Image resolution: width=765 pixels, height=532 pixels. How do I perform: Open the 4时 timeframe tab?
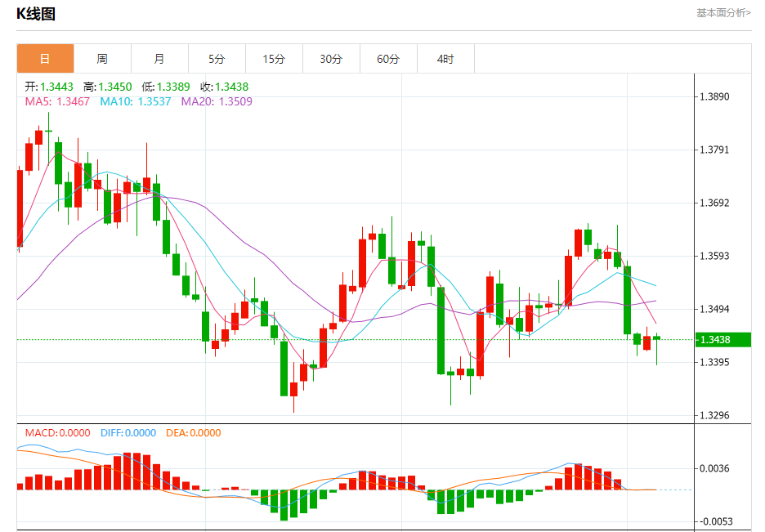445,59
